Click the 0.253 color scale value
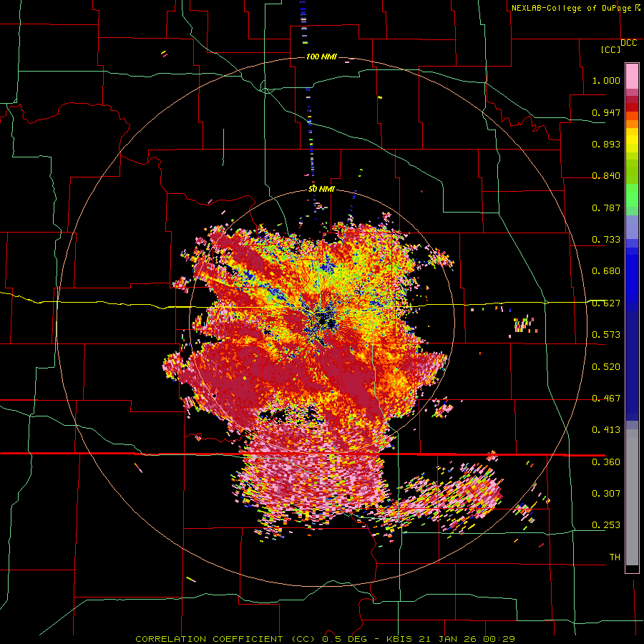This screenshot has width=644, height=644. [606, 525]
